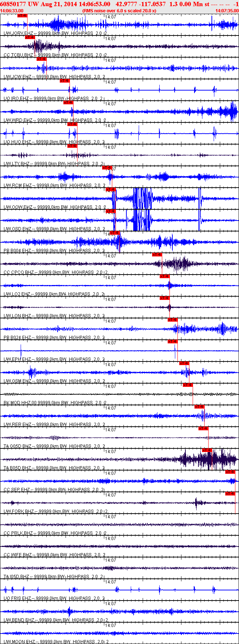This screenshot has height=644, width=239.
Task: Click the red pick flag on FORK trace
Action: (230, 494)
